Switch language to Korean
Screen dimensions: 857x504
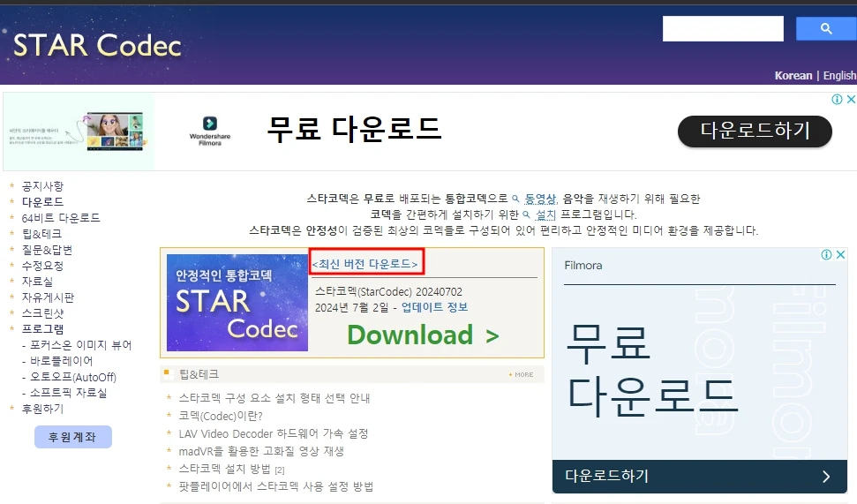[x=793, y=75]
